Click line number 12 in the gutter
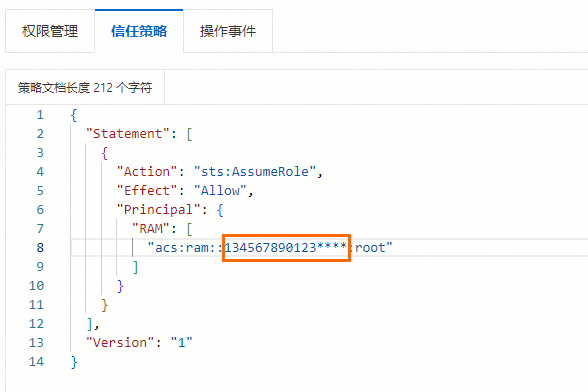Image resolution: width=588 pixels, height=392 pixels. (36, 324)
